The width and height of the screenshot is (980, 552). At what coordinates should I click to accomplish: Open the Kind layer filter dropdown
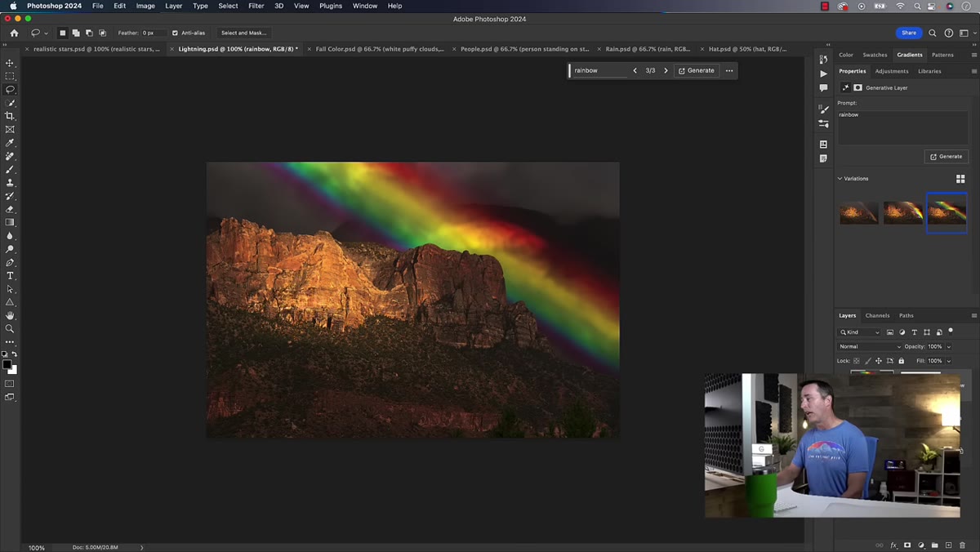coord(860,332)
